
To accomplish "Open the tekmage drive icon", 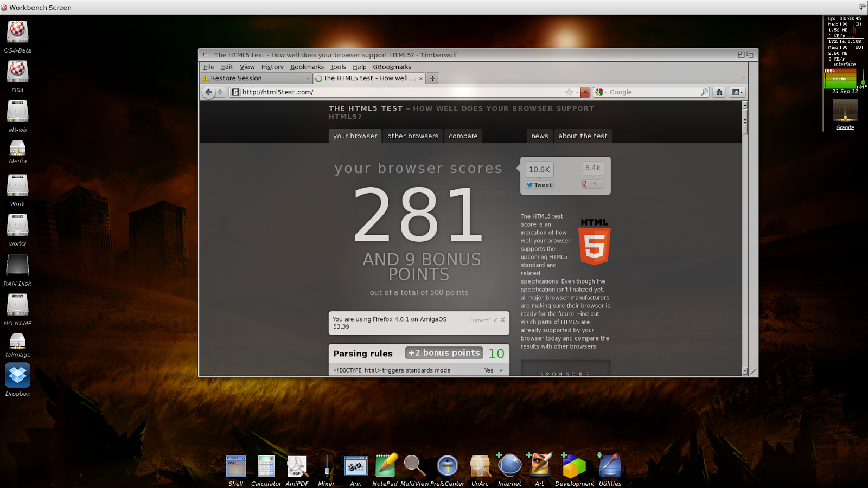I will pyautogui.click(x=17, y=341).
